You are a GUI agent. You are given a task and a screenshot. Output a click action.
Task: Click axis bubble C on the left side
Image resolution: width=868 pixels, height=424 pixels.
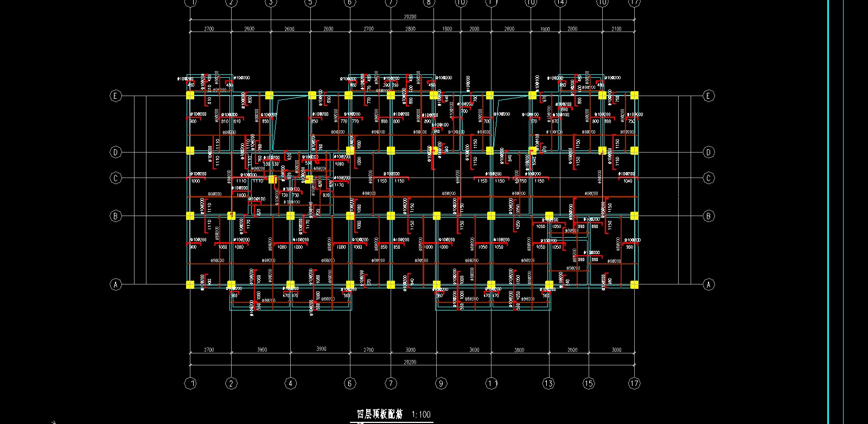[116, 178]
